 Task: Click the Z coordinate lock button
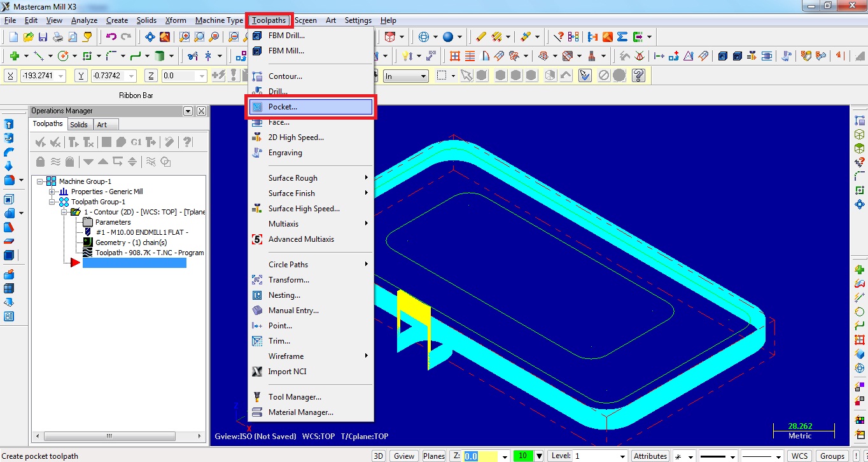[x=151, y=76]
